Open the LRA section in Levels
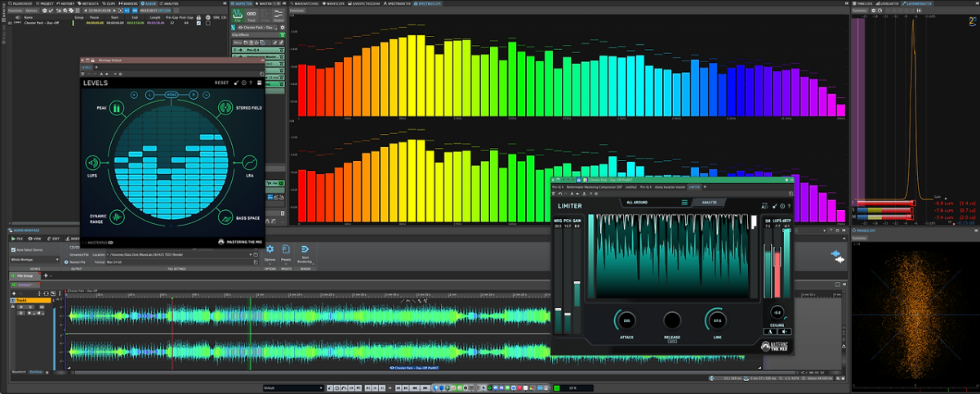 point(249,163)
